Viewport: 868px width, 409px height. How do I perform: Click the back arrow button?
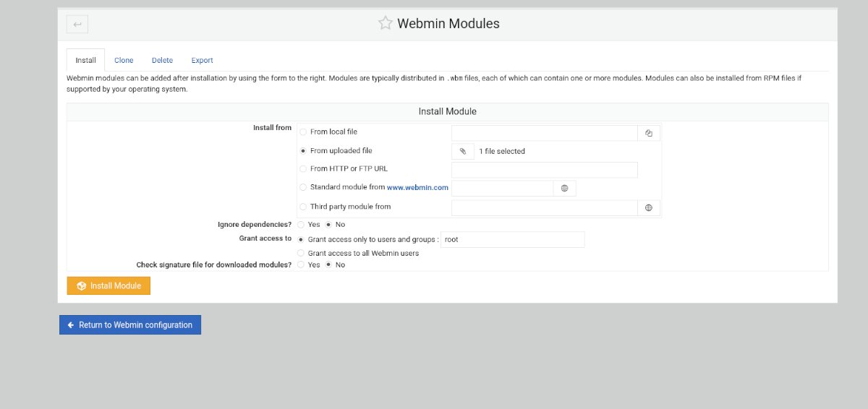77,25
